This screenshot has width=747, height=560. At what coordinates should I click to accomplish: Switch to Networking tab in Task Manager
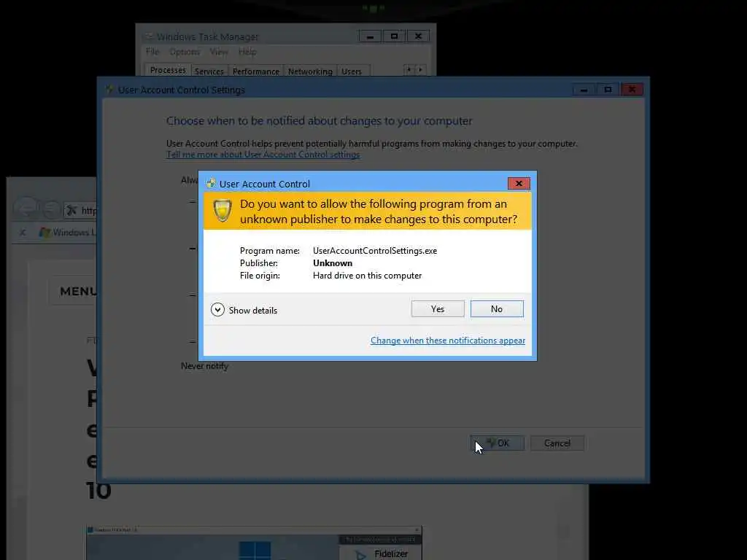pyautogui.click(x=310, y=71)
